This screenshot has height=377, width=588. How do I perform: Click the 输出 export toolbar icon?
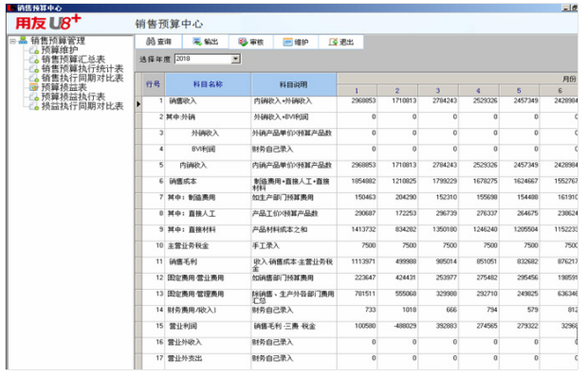(197, 42)
